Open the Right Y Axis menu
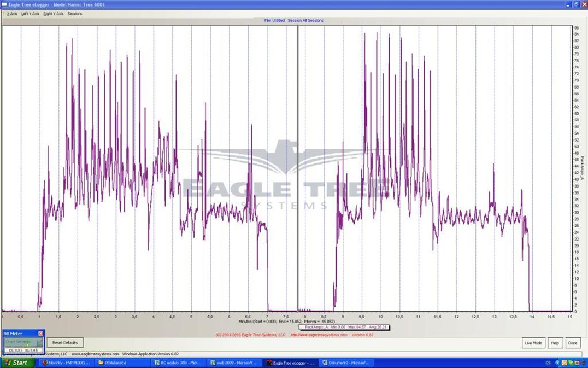The image size is (588, 368). pos(53,14)
